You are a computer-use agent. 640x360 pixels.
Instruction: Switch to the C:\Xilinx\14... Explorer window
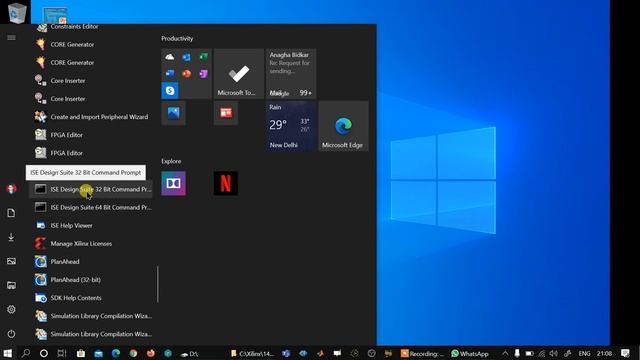(252, 353)
